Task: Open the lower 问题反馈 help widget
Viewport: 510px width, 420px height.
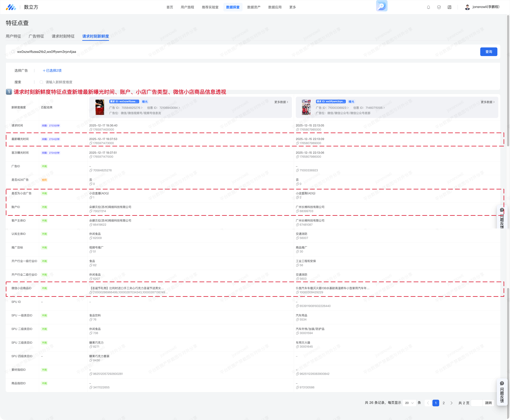Action: [502, 392]
